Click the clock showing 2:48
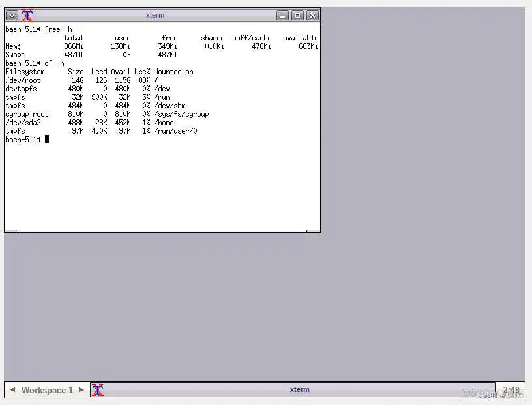 (510, 389)
